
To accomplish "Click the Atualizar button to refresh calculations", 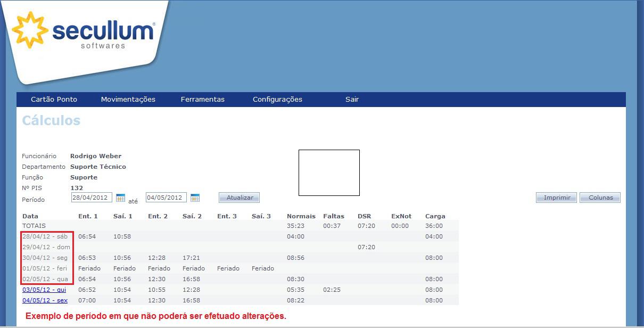I will (x=238, y=197).
